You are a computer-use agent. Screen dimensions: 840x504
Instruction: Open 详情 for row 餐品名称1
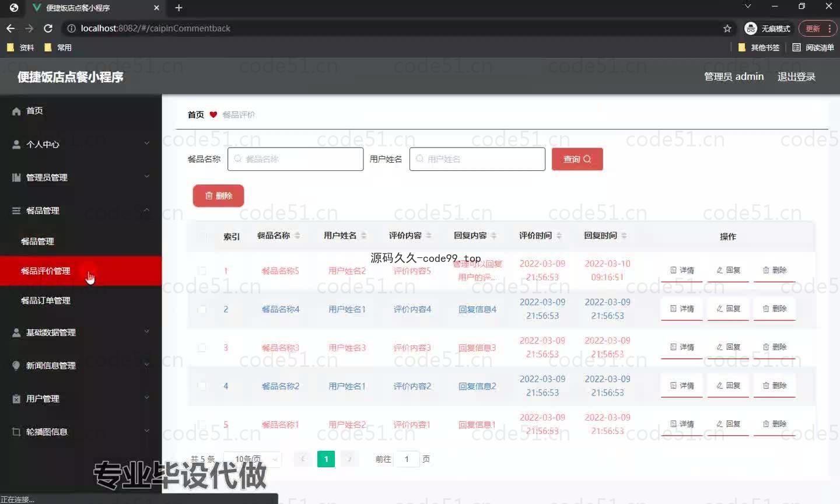[x=682, y=425]
